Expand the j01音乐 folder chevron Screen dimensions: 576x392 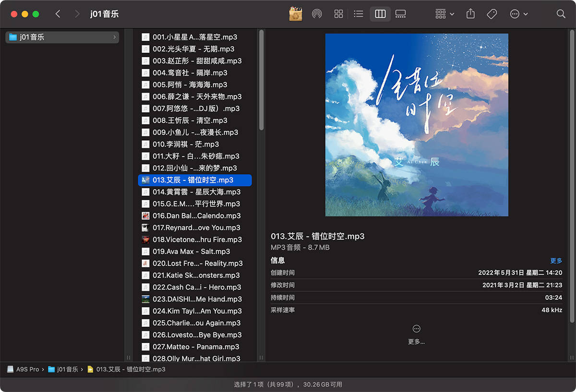coord(114,37)
